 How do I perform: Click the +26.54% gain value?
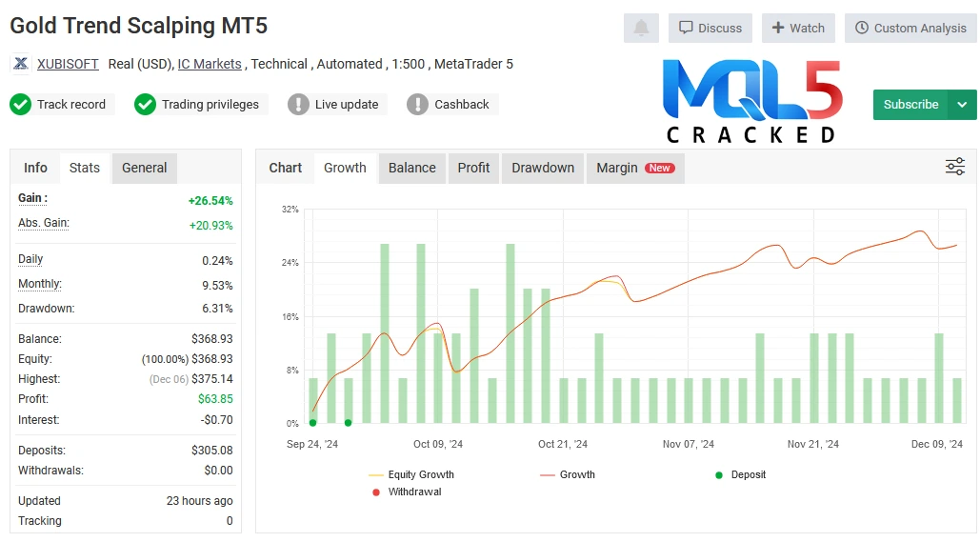(x=210, y=201)
